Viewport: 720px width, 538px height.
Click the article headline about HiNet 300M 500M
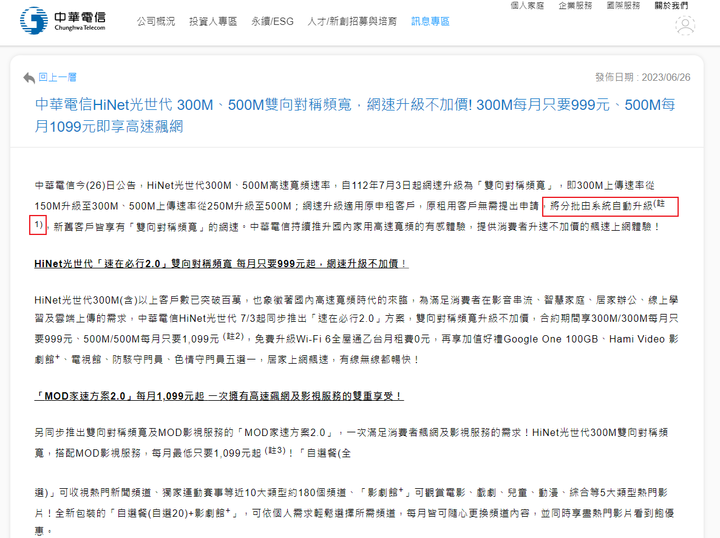coord(355,115)
